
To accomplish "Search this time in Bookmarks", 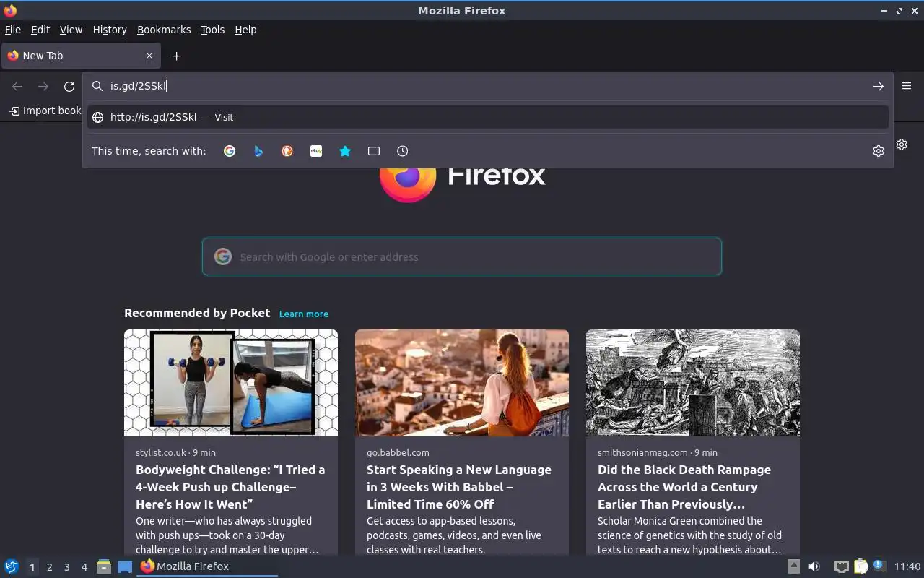I will point(345,151).
